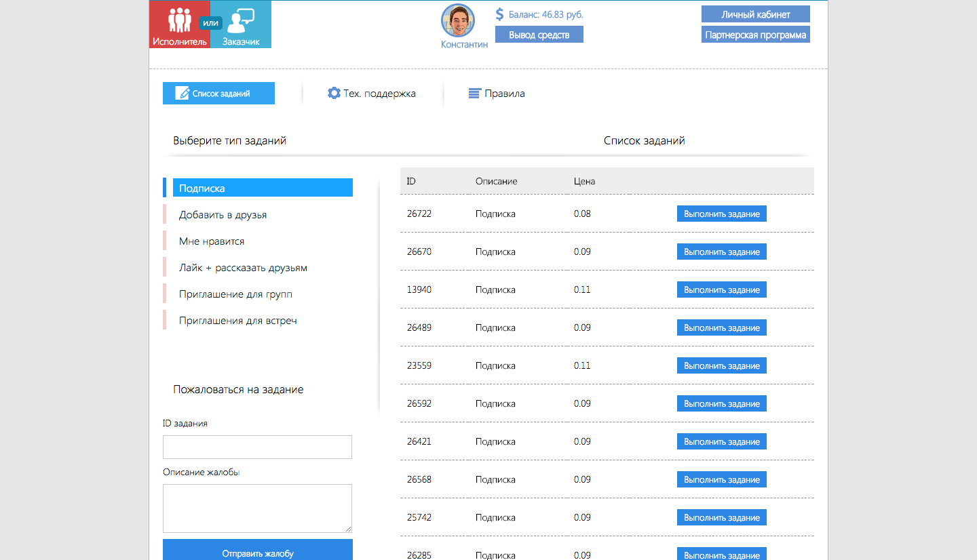This screenshot has width=977, height=560.
Task: Focus the Описание жалобы text area
Action: (x=257, y=508)
